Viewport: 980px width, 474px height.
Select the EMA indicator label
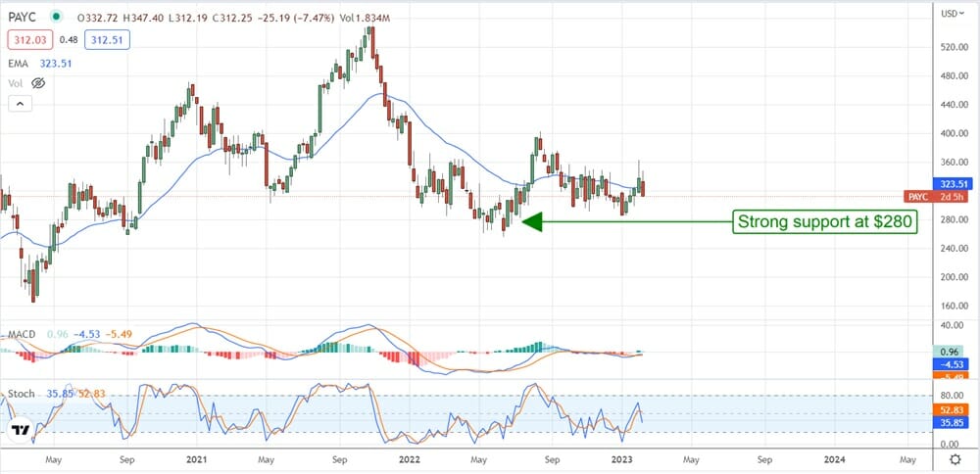(19, 62)
